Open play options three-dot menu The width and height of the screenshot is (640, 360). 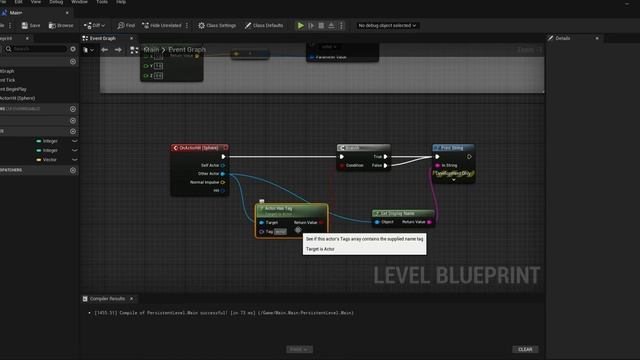click(342, 25)
